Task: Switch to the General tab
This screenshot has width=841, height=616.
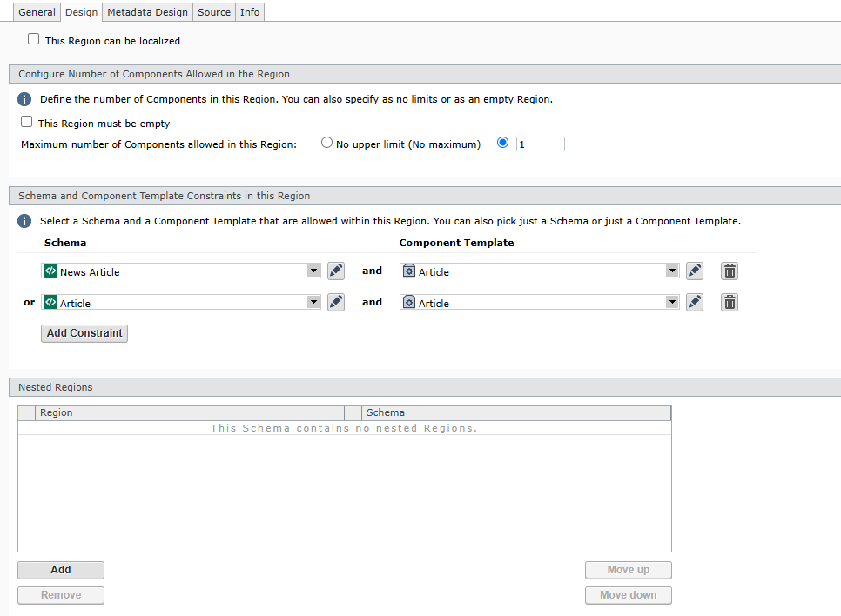Action: click(x=37, y=12)
